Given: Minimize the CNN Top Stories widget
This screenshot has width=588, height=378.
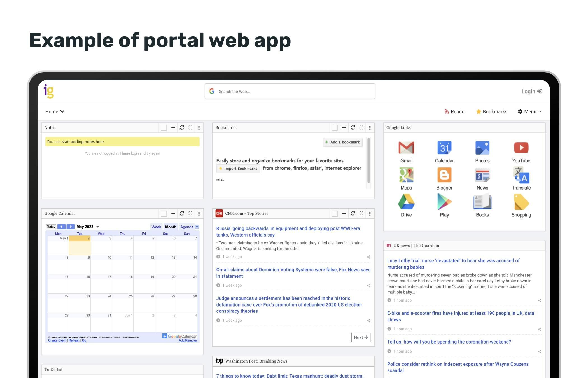Looking at the screenshot, I should pos(344,214).
